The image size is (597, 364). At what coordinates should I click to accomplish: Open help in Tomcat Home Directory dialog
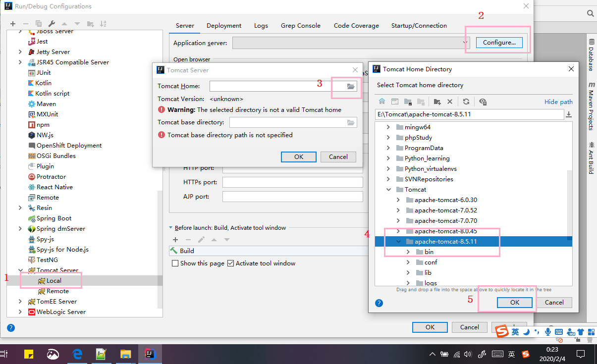click(x=379, y=303)
